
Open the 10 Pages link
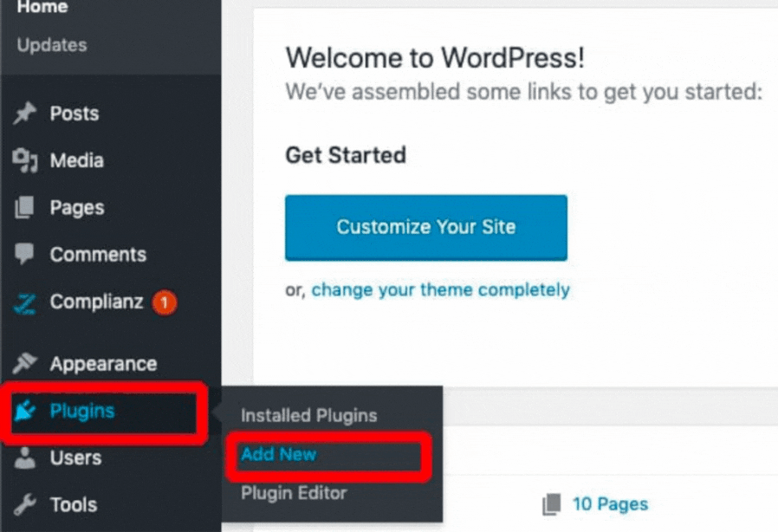click(610, 504)
